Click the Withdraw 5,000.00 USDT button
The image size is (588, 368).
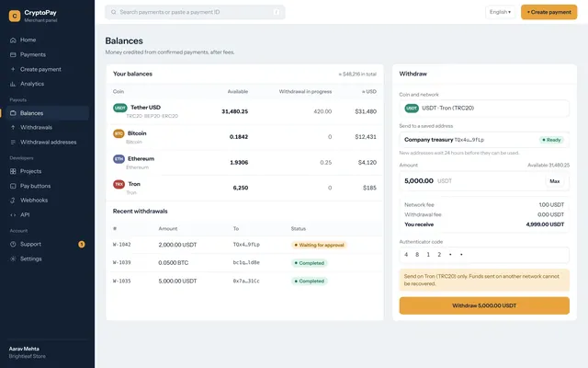(x=484, y=305)
